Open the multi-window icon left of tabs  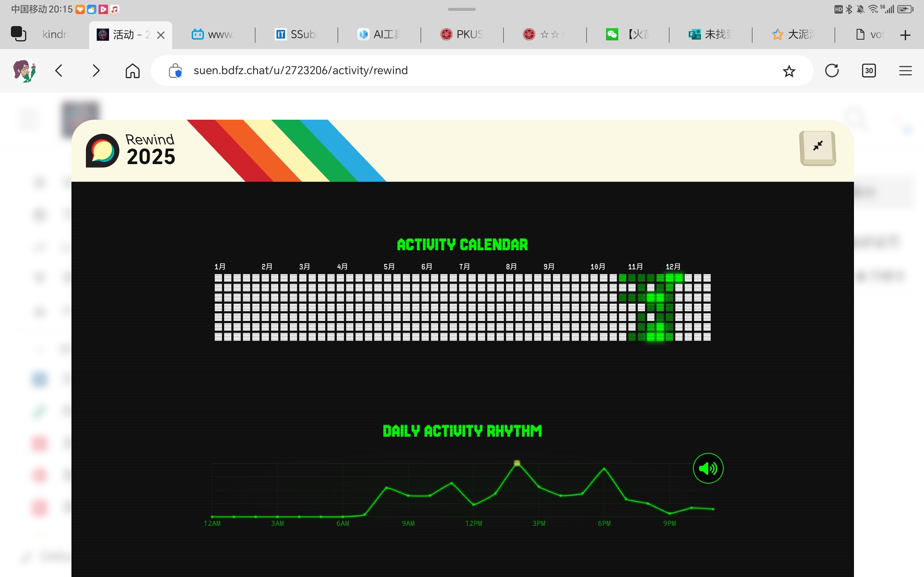point(18,34)
